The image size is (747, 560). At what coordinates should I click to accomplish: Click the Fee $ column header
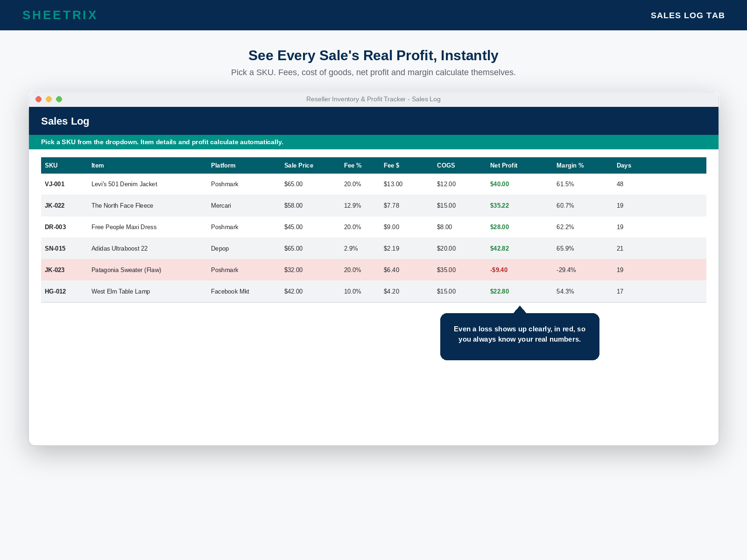pos(392,165)
